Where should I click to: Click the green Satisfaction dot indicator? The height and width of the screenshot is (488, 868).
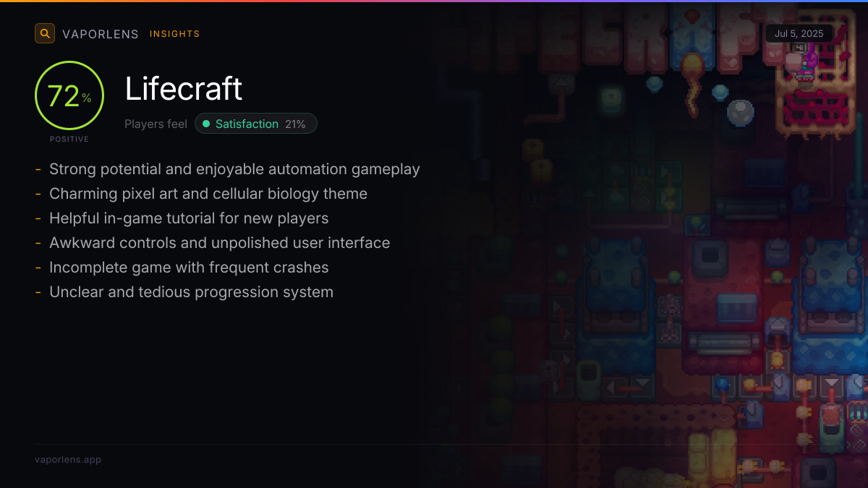coord(206,124)
